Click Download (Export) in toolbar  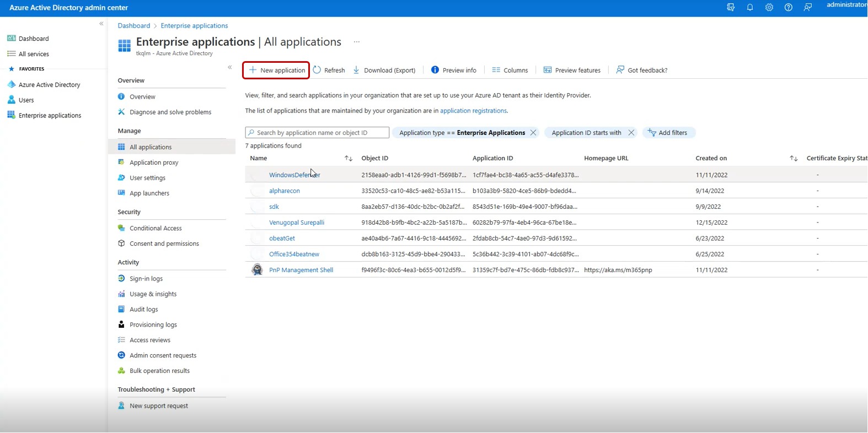pyautogui.click(x=384, y=70)
